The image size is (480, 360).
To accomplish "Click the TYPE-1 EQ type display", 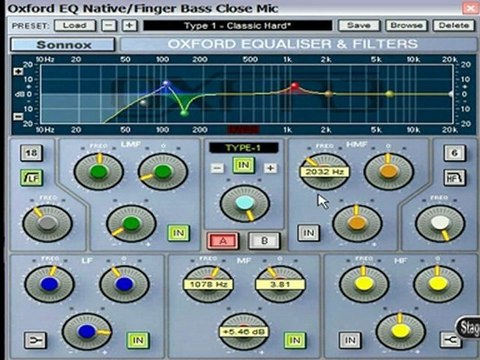I will click(x=244, y=148).
